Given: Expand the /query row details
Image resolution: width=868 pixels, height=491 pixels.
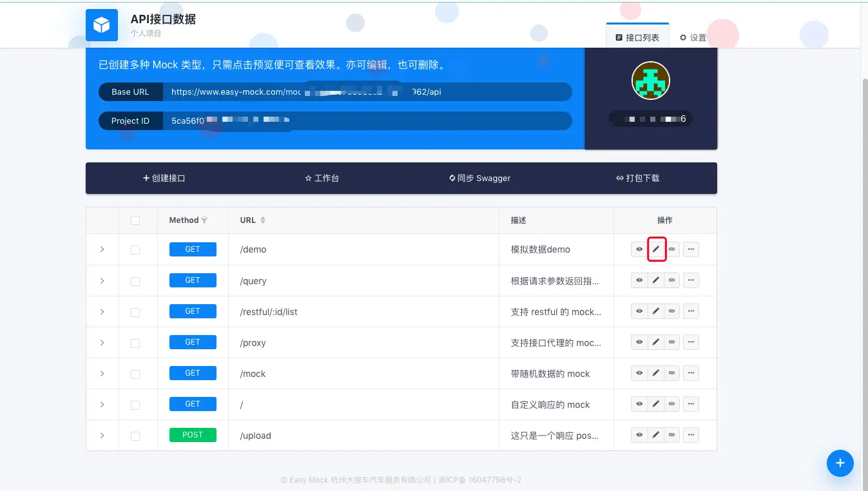Looking at the screenshot, I should (102, 280).
